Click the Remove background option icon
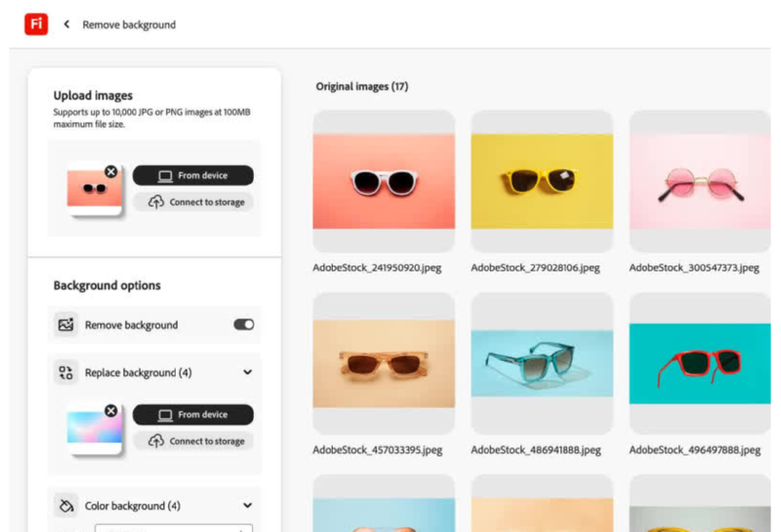This screenshot has width=781, height=532. 65,325
